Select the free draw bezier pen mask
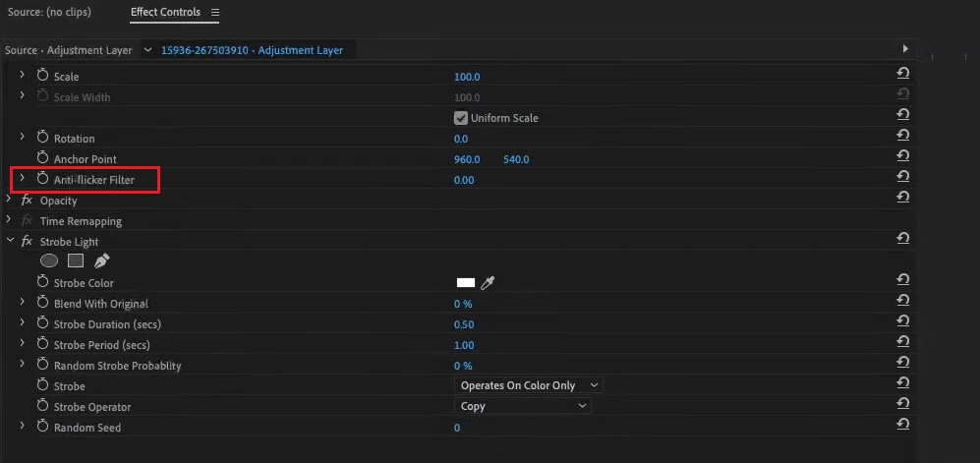Viewport: 980px width, 463px height. click(100, 260)
